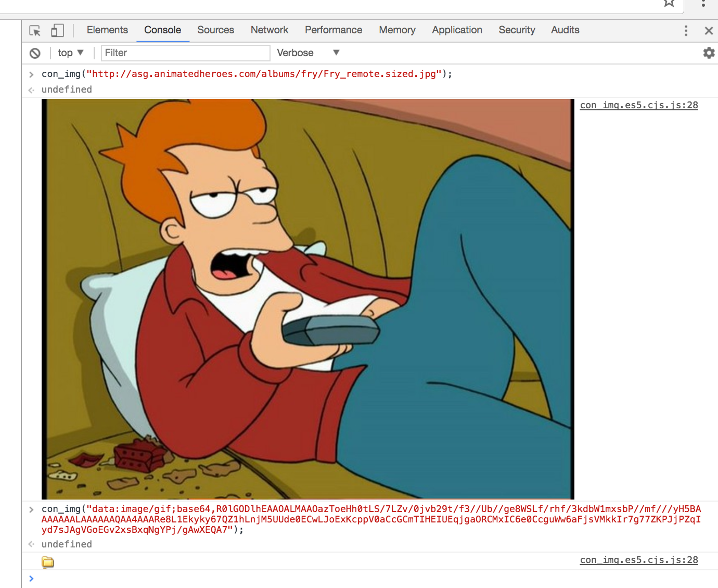The width and height of the screenshot is (718, 588).
Task: Click the second undefined result below base64
Action: [67, 544]
